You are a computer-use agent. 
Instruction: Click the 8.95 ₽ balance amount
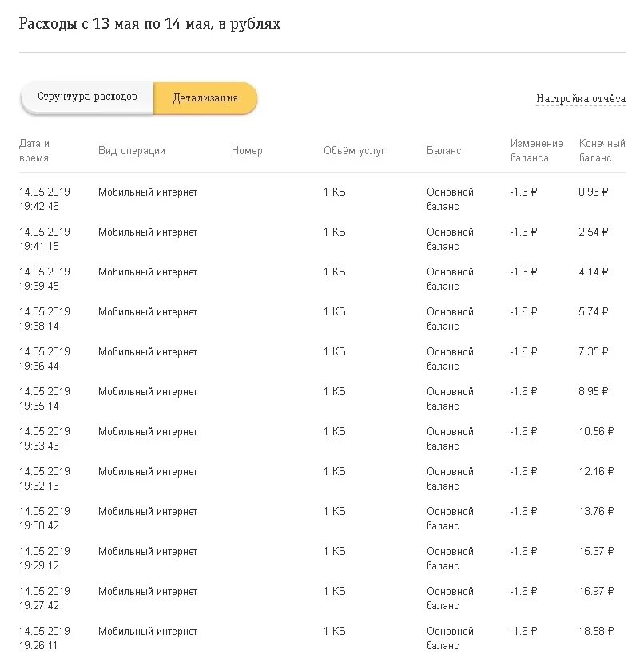[594, 391]
